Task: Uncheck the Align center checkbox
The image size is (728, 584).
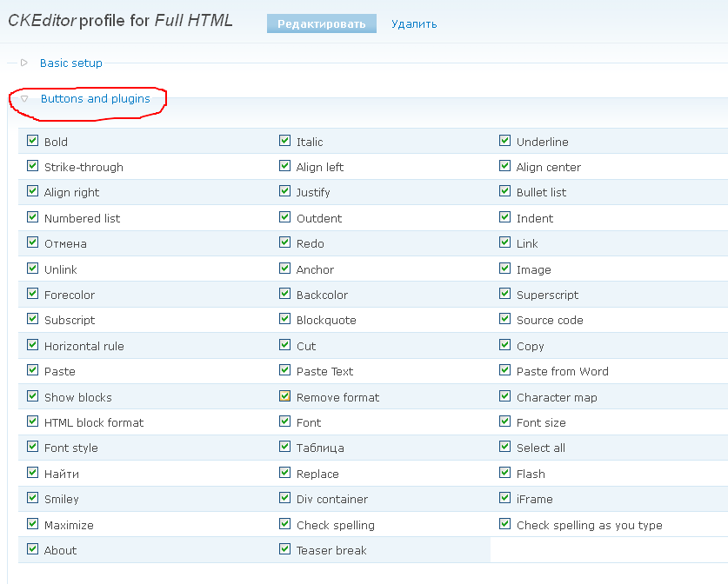Action: [504, 166]
